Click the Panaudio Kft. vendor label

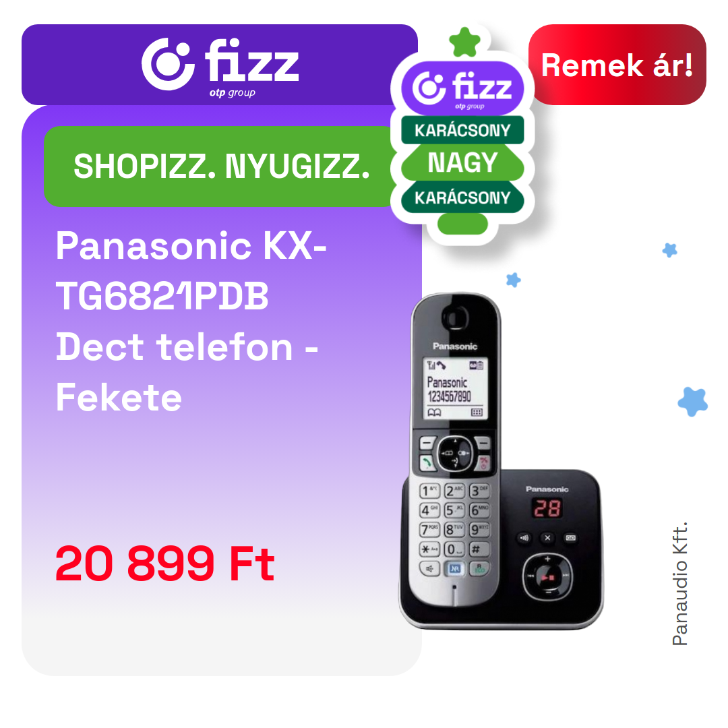point(679,584)
